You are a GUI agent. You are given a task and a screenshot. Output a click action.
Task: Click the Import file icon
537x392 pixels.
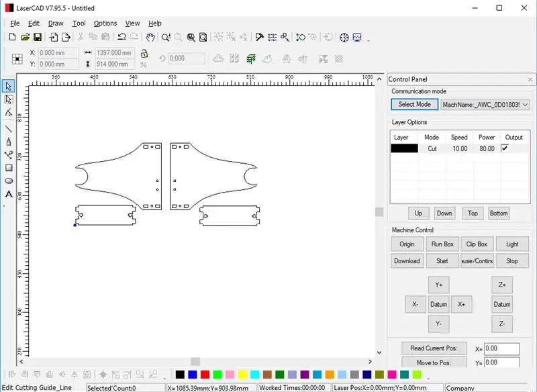pos(54,37)
